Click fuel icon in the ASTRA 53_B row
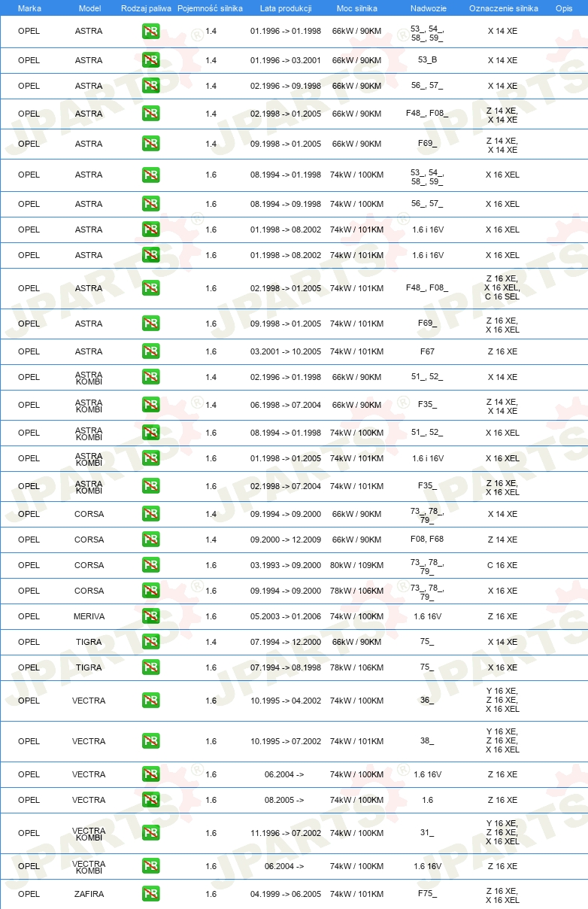 point(150,60)
